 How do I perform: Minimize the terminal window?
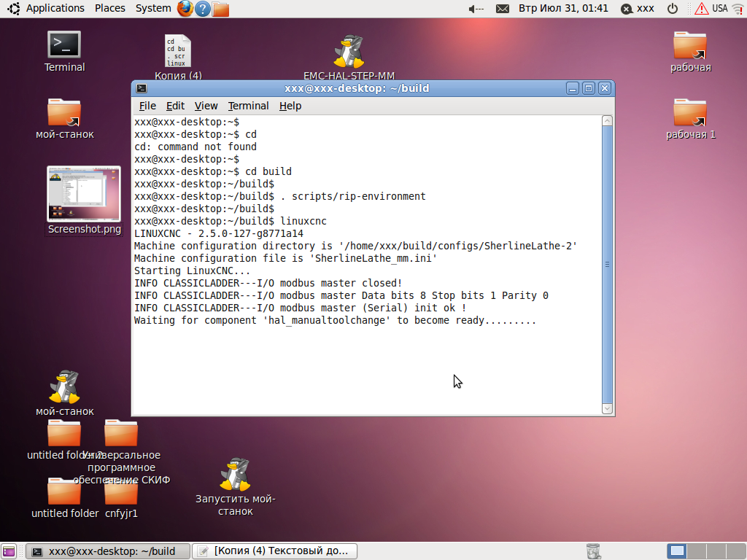pyautogui.click(x=572, y=88)
